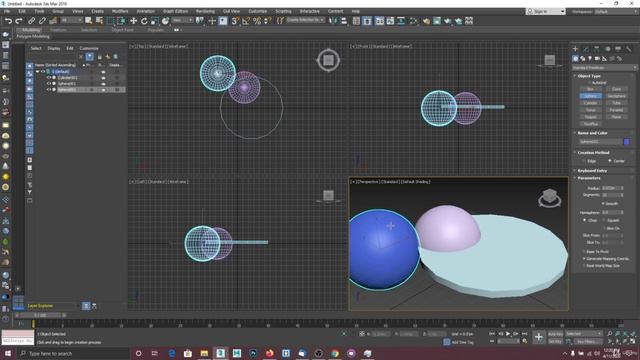The width and height of the screenshot is (640, 360).
Task: Click the Window/Crossing selection toggle
Action: [121, 20]
